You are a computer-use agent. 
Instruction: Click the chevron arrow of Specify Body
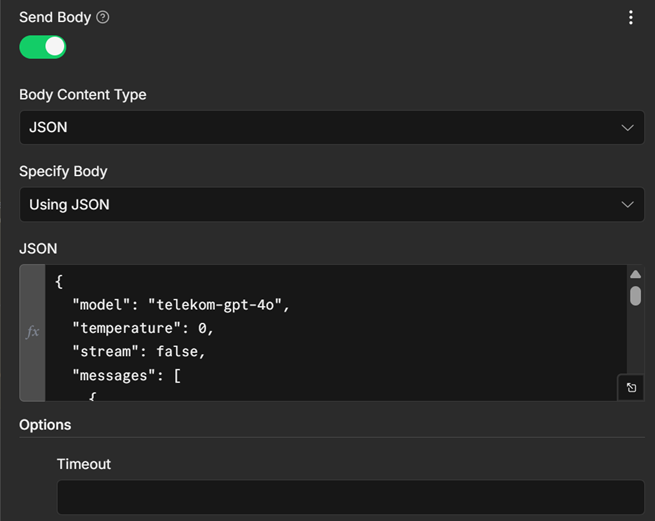[x=627, y=205]
